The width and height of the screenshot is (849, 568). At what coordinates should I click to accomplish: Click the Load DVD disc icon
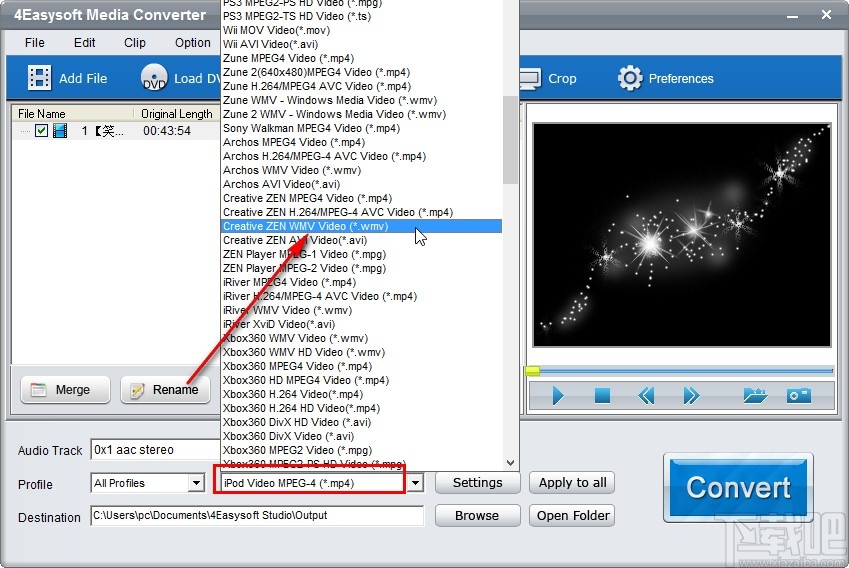click(x=154, y=78)
